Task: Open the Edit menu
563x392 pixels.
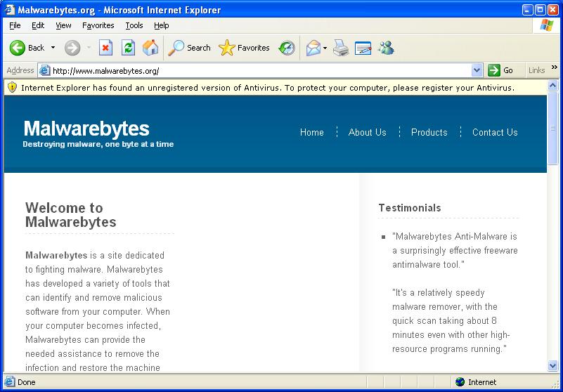Action: click(38, 25)
